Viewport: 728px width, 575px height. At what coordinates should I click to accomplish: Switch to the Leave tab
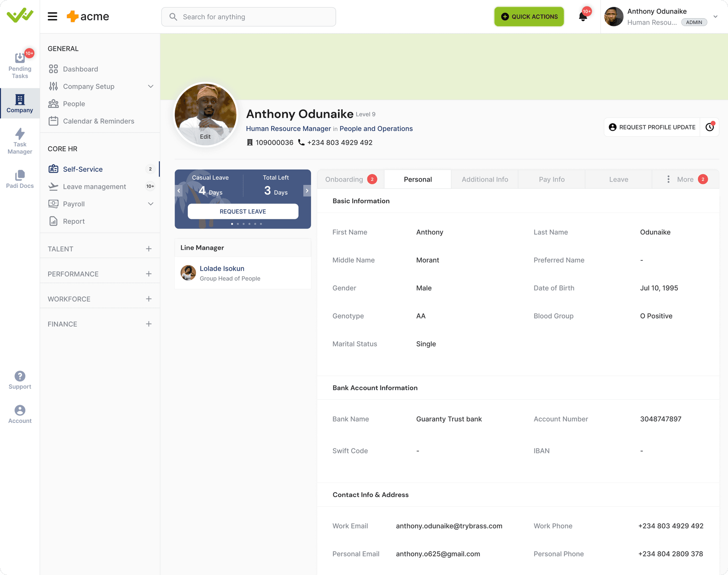click(618, 179)
